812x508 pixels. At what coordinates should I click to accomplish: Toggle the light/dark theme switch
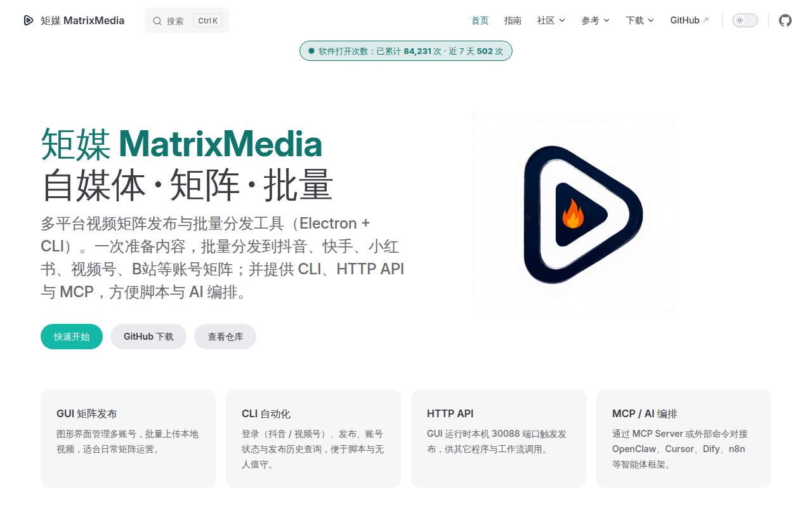pyautogui.click(x=745, y=20)
